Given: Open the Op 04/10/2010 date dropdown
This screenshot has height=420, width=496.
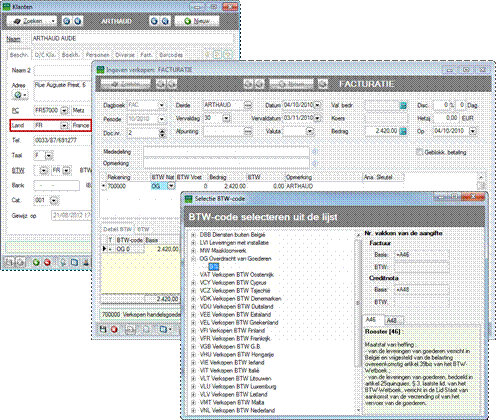Looking at the screenshot, I should coord(473,131).
